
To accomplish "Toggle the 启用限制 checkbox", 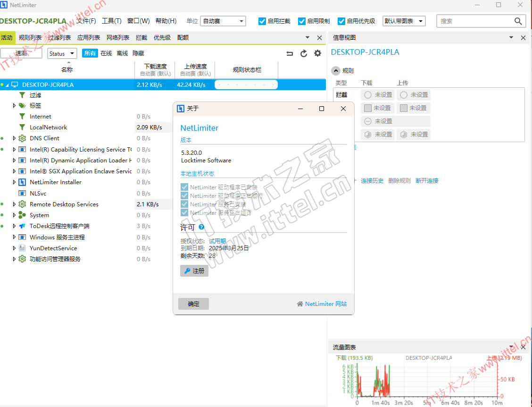I will [x=302, y=21].
